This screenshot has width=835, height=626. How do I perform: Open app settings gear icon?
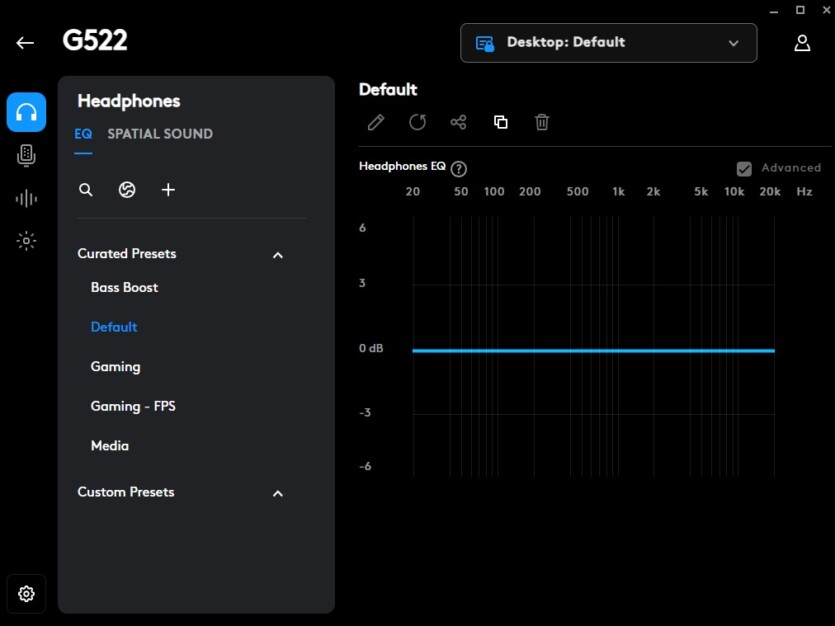point(26,594)
